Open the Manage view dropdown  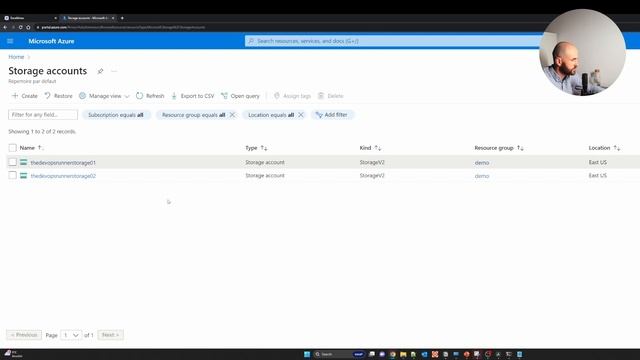(x=104, y=96)
